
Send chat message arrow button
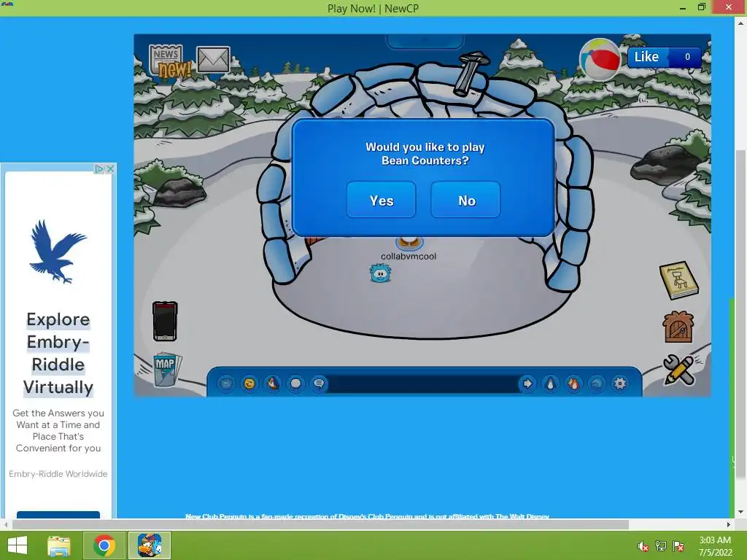coord(527,384)
